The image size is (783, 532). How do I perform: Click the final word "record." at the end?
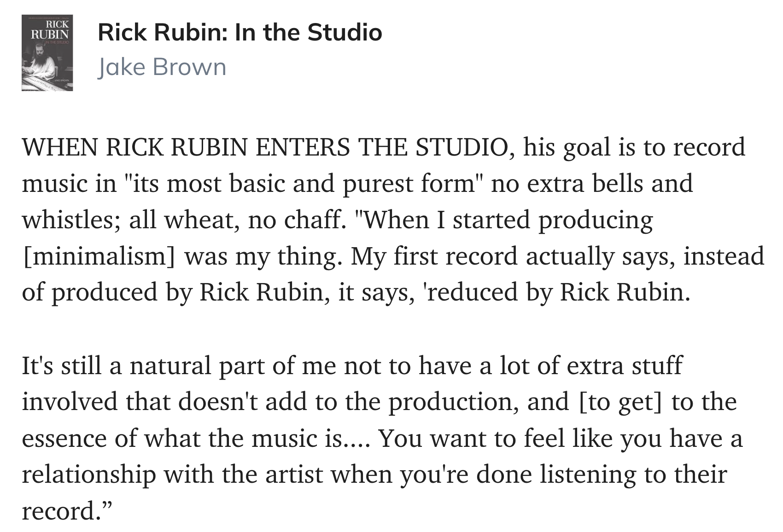click(x=59, y=511)
